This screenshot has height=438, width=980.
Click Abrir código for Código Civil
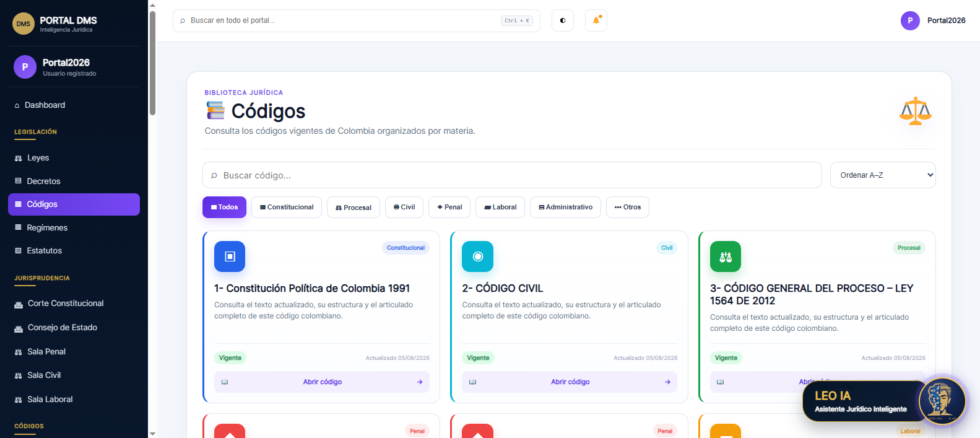coord(570,382)
